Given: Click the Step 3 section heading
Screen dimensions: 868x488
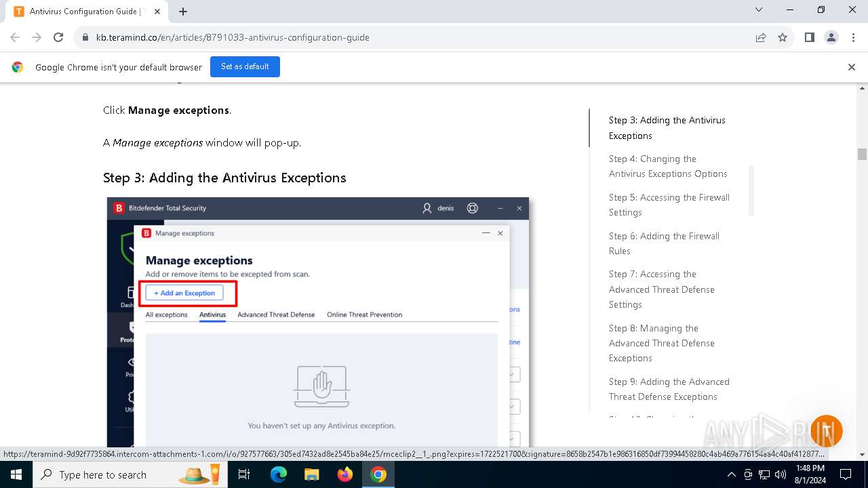Looking at the screenshot, I should (x=224, y=178).
